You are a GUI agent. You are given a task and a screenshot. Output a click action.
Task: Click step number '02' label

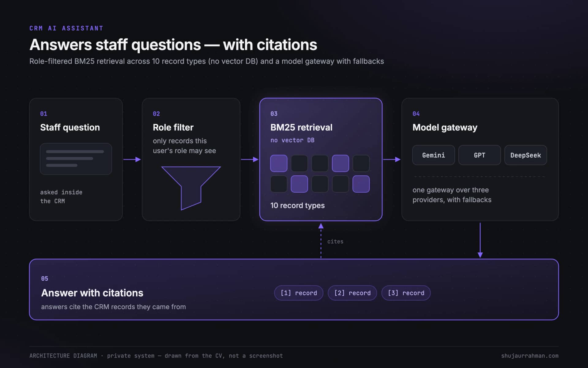(156, 114)
